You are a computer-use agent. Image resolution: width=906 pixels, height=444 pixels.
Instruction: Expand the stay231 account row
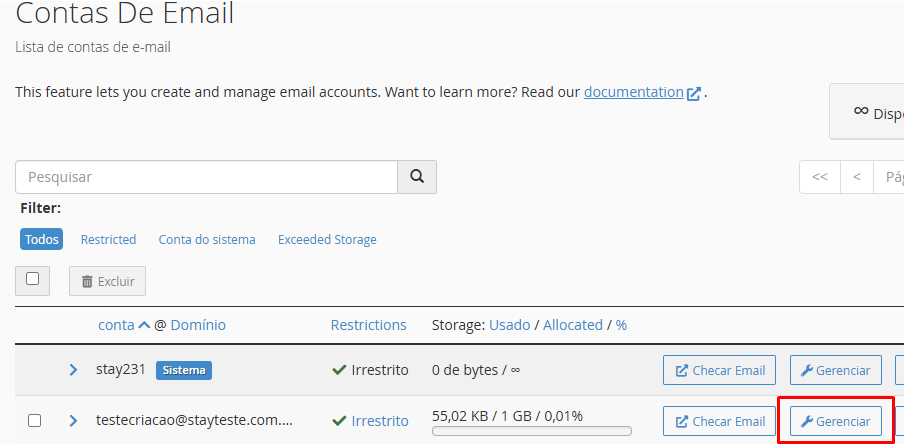click(x=73, y=370)
